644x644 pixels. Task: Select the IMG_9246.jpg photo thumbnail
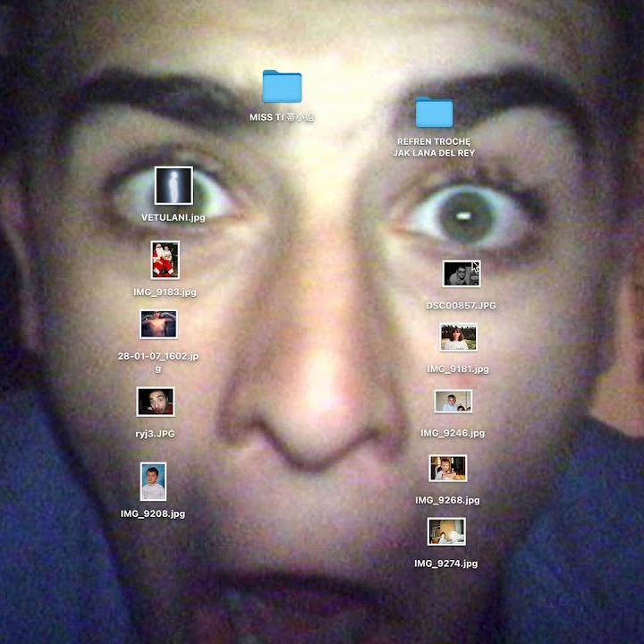[453, 402]
